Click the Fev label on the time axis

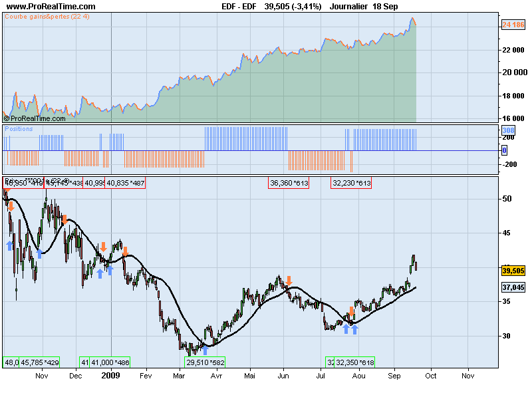pyautogui.click(x=146, y=376)
